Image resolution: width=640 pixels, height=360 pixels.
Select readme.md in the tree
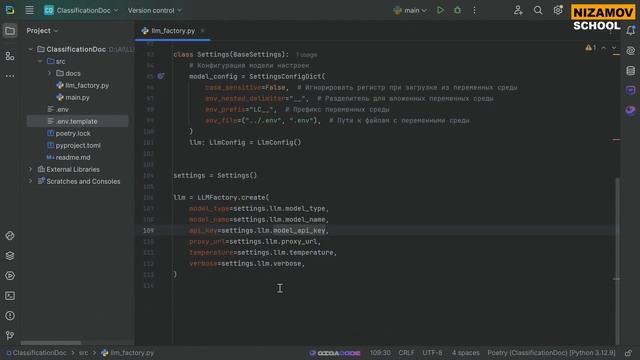click(69, 157)
